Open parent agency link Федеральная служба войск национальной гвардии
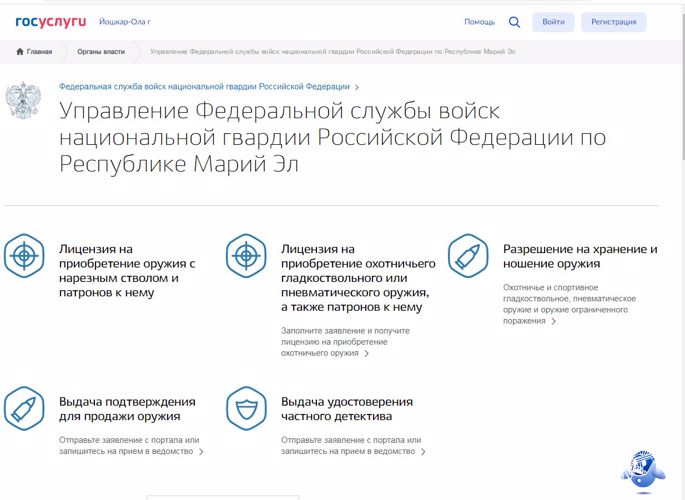 [204, 86]
